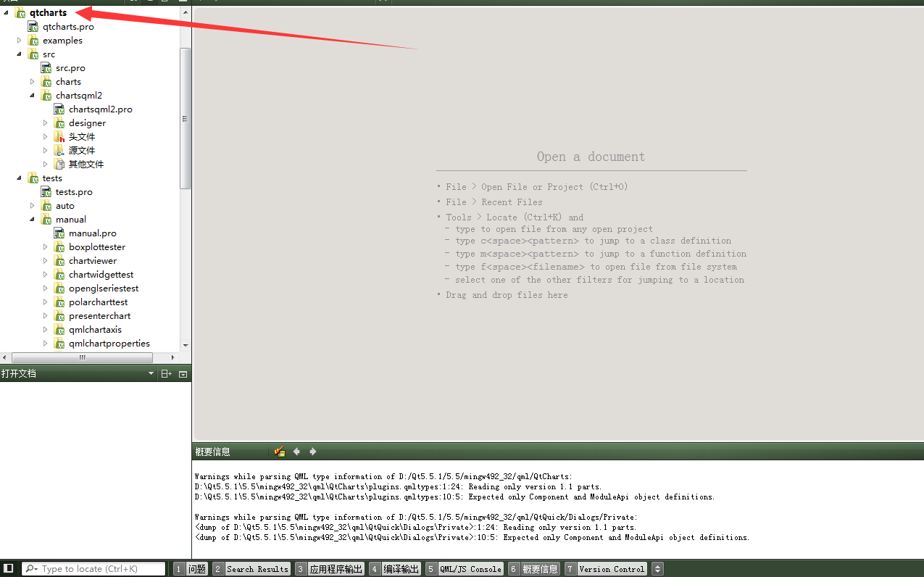This screenshot has width=924, height=577.
Task: Expand the charts subproject
Action: [33, 82]
